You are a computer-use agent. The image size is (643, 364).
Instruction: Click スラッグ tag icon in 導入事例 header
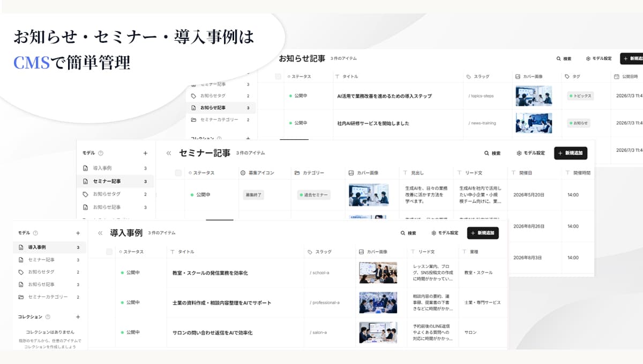click(x=310, y=252)
